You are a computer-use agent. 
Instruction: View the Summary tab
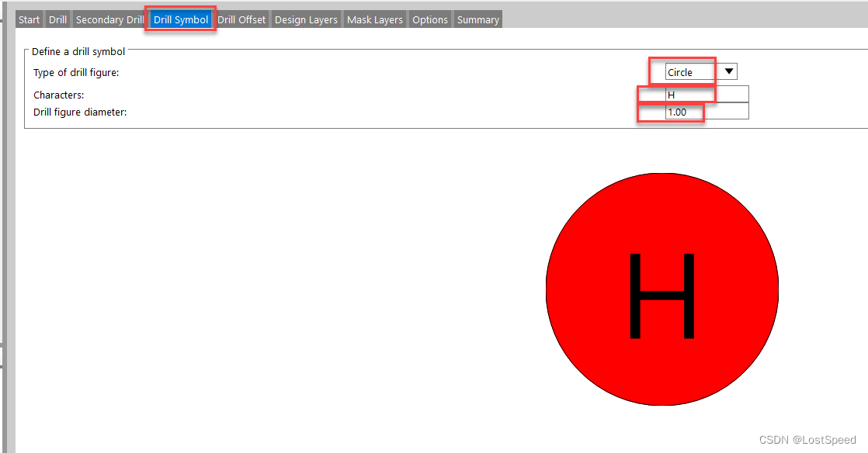[477, 19]
